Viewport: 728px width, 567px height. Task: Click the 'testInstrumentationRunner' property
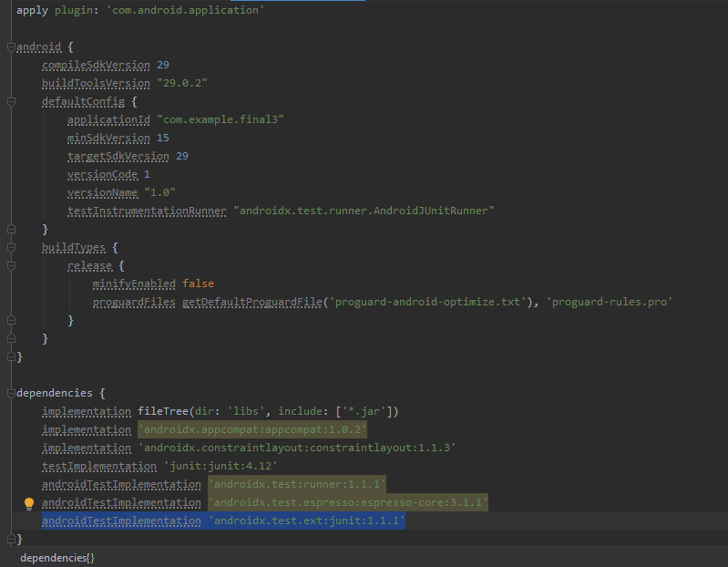click(147, 211)
